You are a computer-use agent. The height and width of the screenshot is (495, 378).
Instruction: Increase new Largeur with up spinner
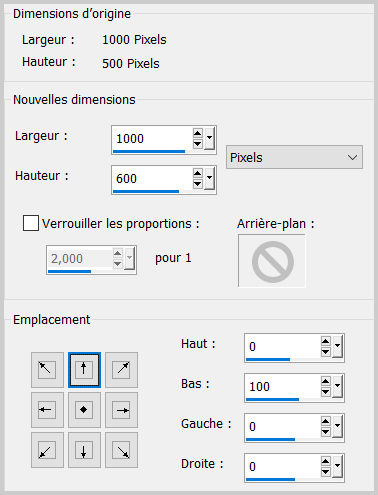(x=198, y=134)
